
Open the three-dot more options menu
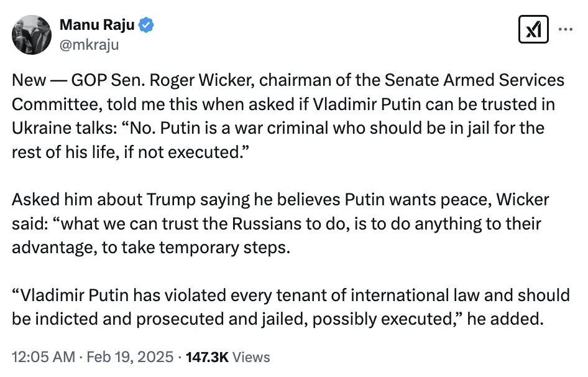566,29
